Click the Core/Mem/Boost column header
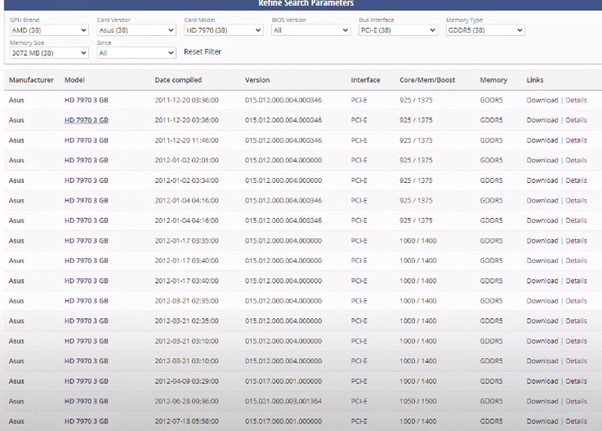The height and width of the screenshot is (431, 602). (426, 79)
